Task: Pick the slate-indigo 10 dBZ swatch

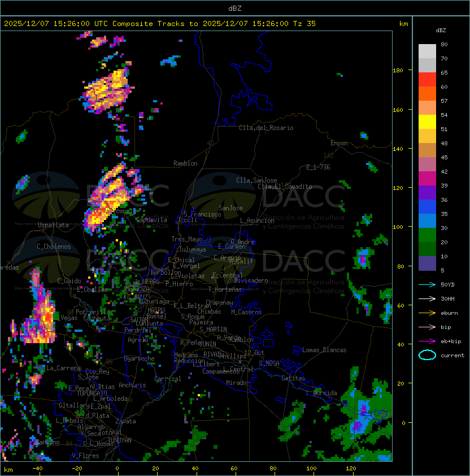Action: 427,263
